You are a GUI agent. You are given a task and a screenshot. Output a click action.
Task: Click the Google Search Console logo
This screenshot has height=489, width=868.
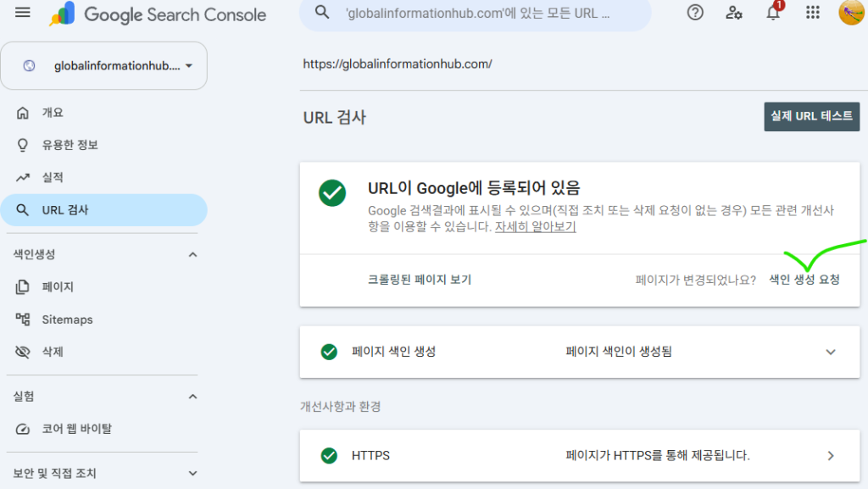pos(158,14)
